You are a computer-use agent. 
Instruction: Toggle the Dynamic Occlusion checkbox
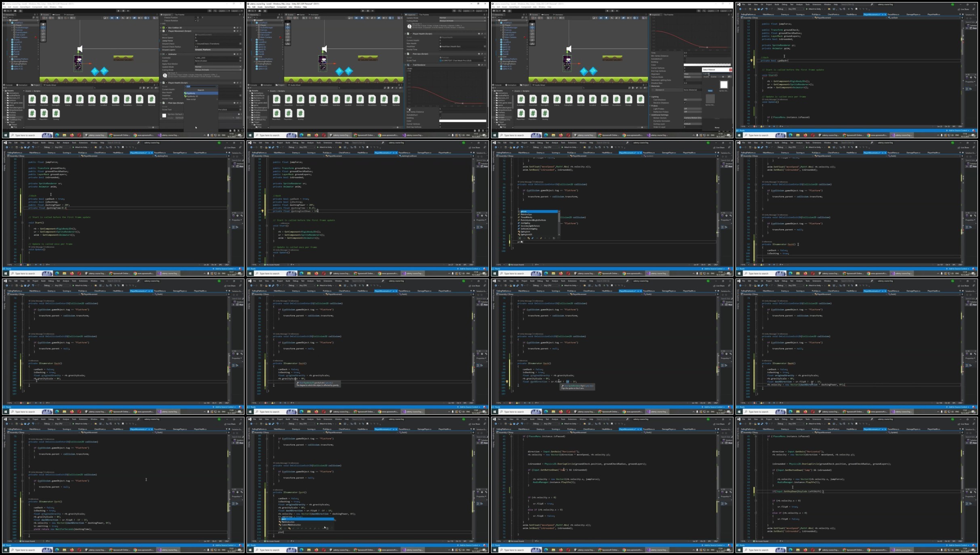(x=685, y=121)
